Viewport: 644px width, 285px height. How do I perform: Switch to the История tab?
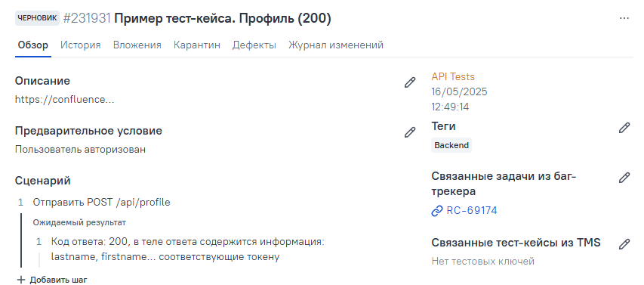click(x=81, y=45)
